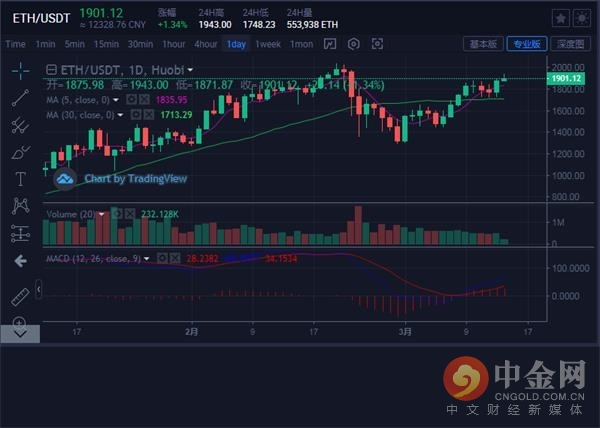The image size is (600, 428).
Task: Select the 1day timeframe
Action: click(236, 44)
